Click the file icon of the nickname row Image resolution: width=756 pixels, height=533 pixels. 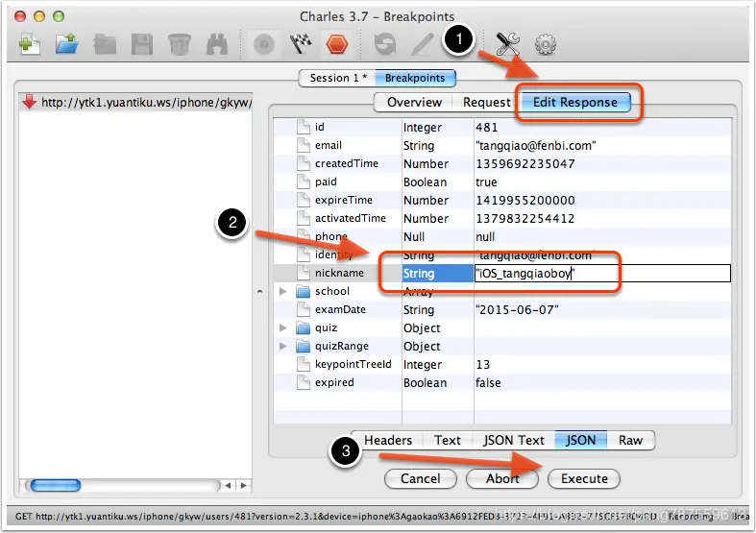coord(304,273)
